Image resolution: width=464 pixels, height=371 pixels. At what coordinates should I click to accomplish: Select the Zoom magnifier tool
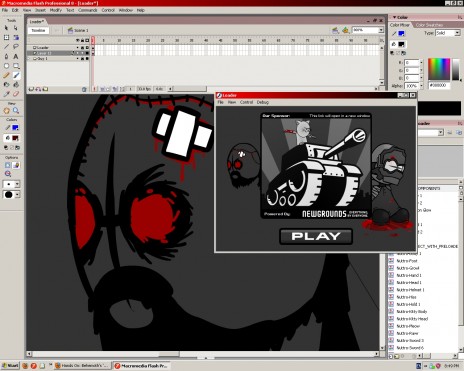point(16,110)
